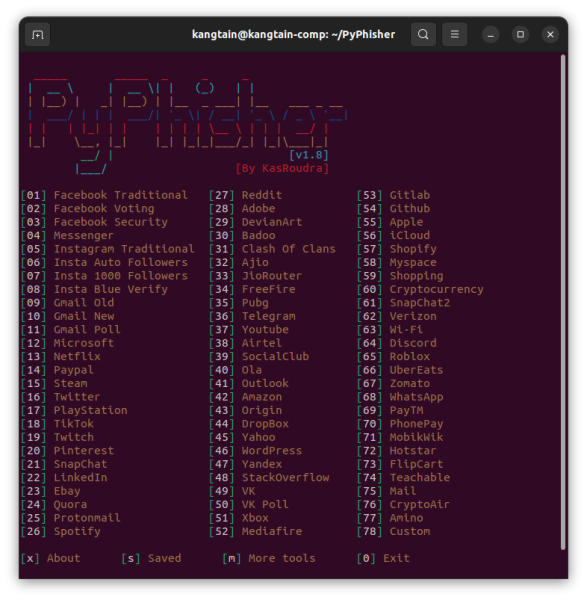The image size is (587, 600).
Task: Click the 'Protonmail' text
Action: click(x=87, y=518)
